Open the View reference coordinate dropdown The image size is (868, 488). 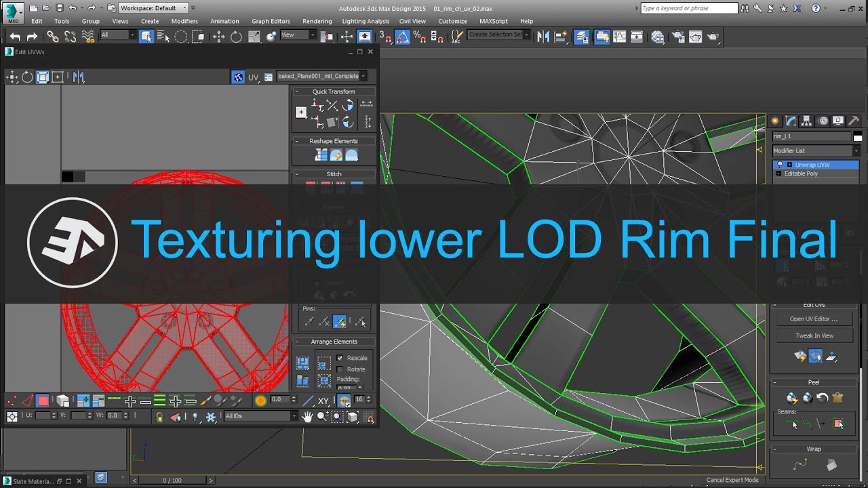coord(297,35)
